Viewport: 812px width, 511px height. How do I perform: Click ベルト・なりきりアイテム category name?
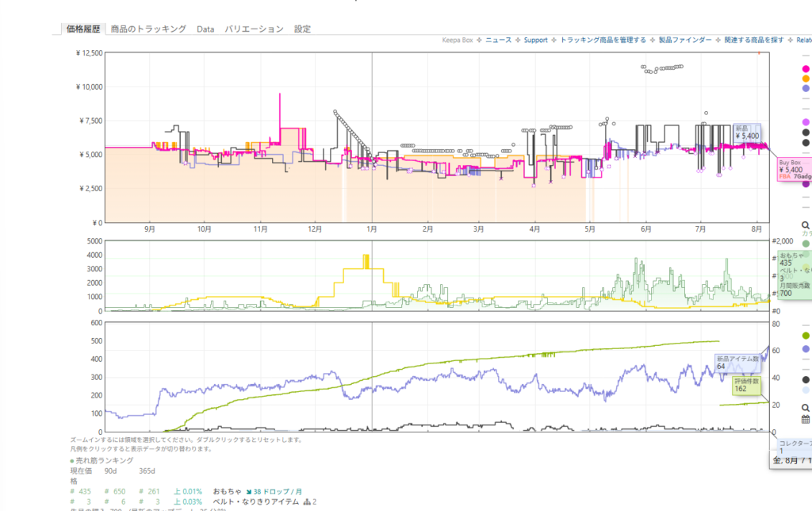(x=256, y=501)
